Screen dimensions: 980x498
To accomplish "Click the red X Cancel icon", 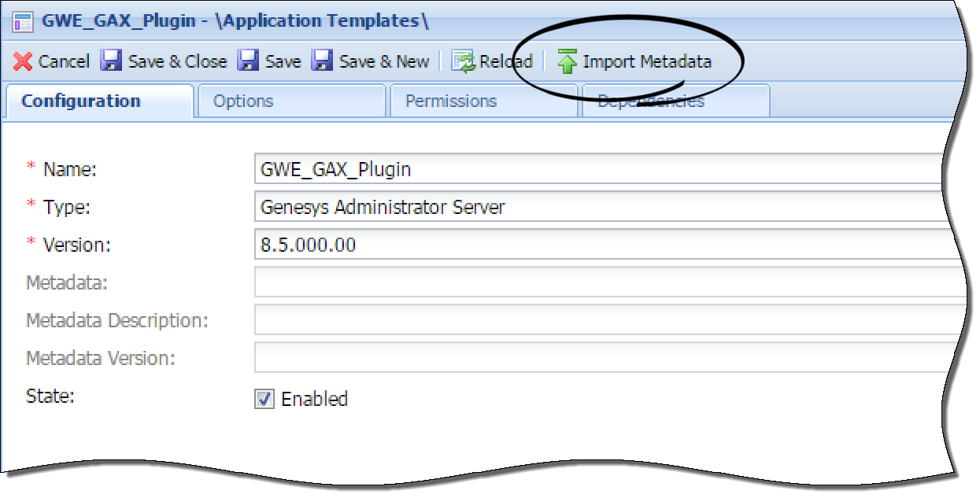I will click(24, 61).
